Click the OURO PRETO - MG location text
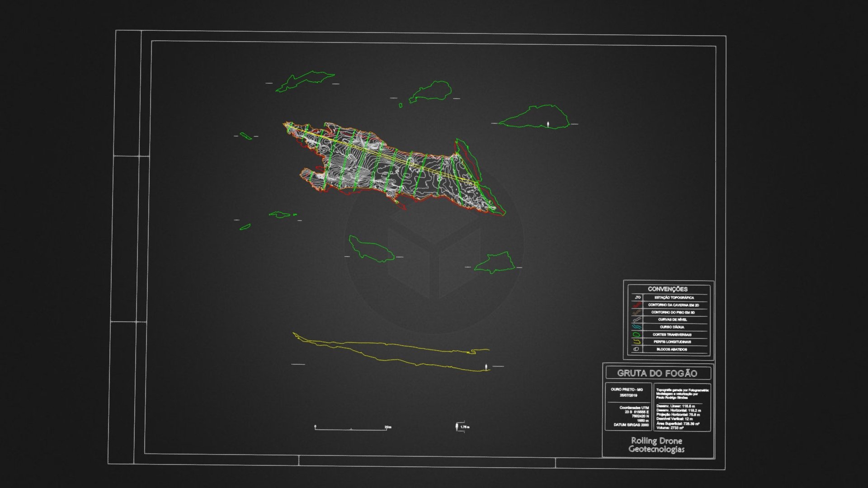 627,389
